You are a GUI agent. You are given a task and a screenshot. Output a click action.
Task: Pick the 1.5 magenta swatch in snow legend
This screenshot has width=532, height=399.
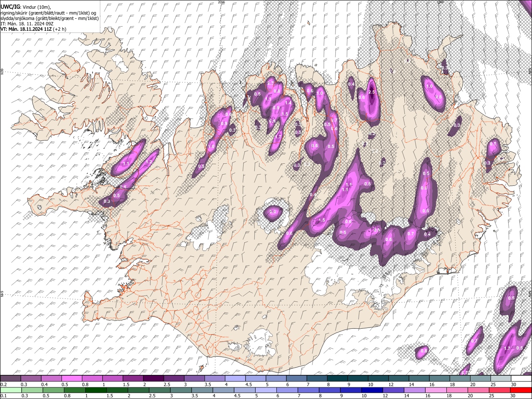click(133, 378)
